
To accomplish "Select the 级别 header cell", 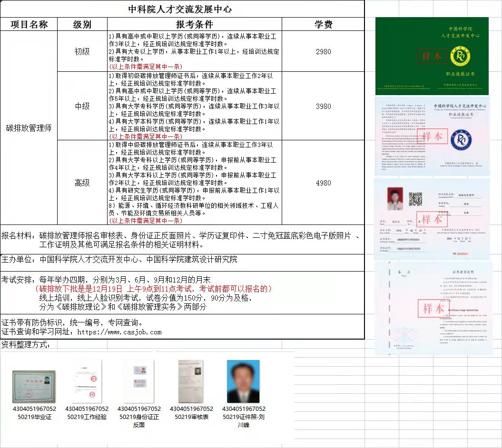I will [x=82, y=24].
